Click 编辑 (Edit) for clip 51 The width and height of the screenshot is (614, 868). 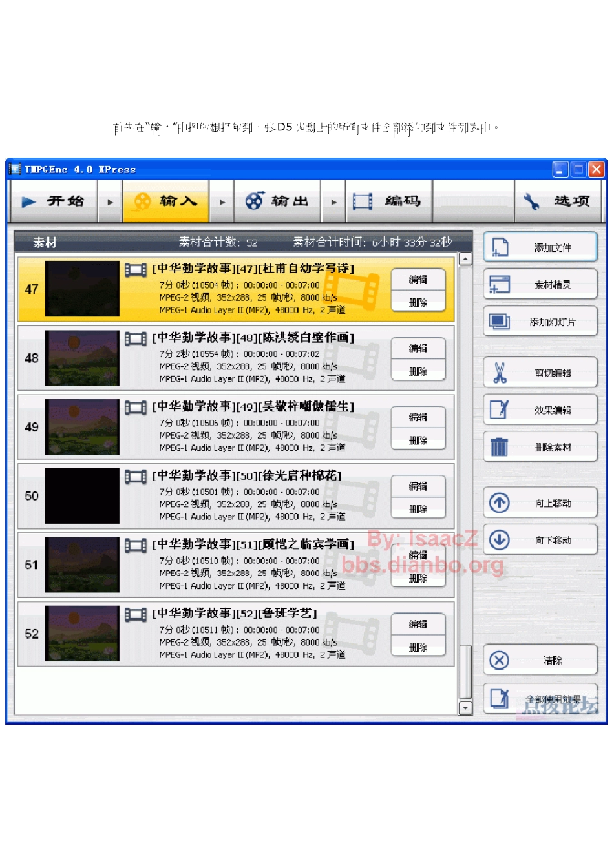(x=418, y=555)
